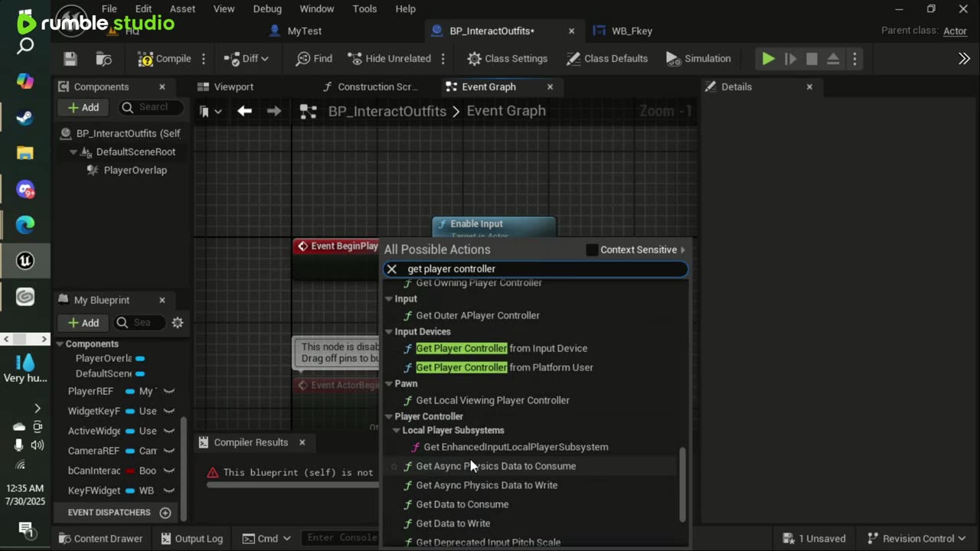Open the My Blueprint settings gear
The width and height of the screenshot is (980, 551).
pyautogui.click(x=178, y=323)
